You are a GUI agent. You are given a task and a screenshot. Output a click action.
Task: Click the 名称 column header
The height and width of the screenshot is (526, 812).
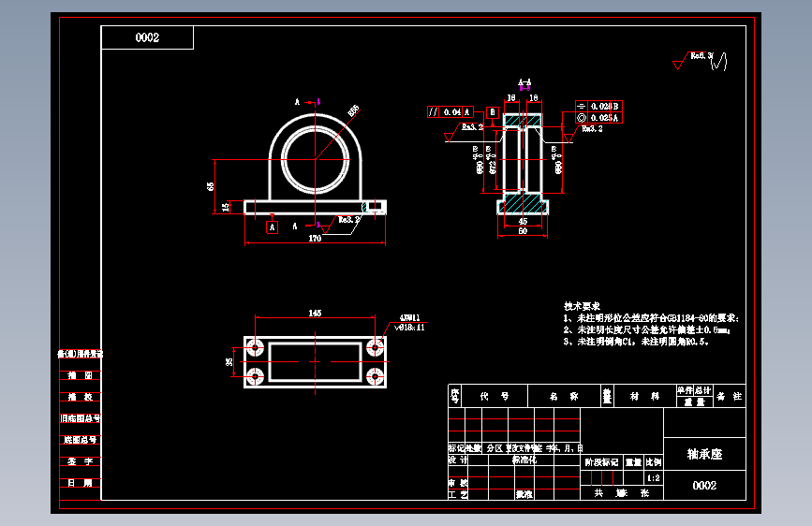point(564,396)
